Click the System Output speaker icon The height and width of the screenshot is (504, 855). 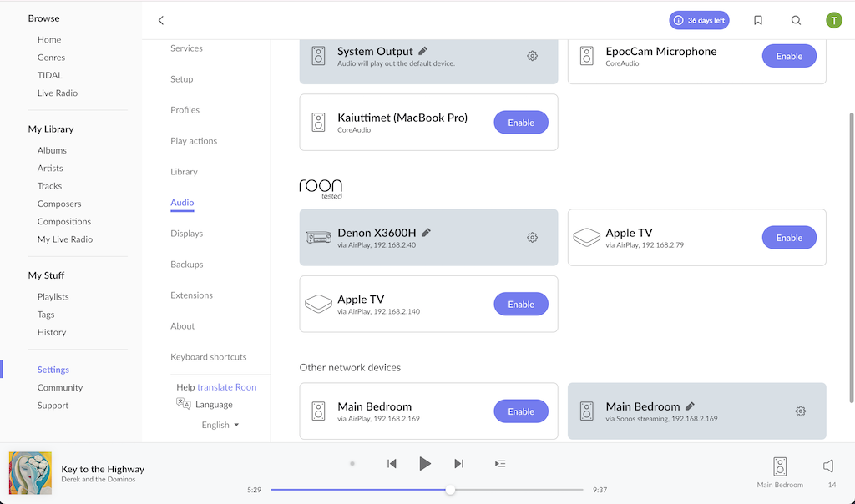(x=318, y=56)
